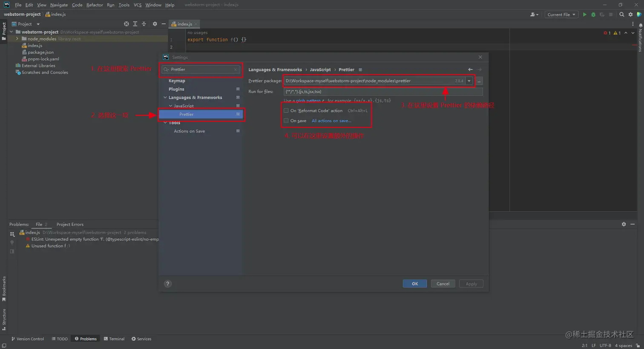Jump to next highlighted error arrow
644x349 pixels.
tap(633, 33)
